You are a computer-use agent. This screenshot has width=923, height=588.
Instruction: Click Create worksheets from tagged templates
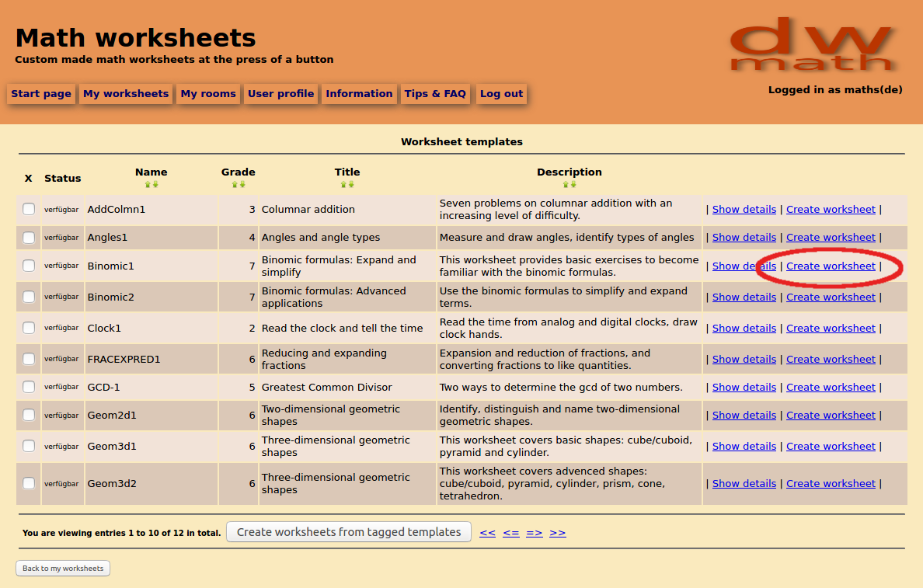pyautogui.click(x=349, y=532)
